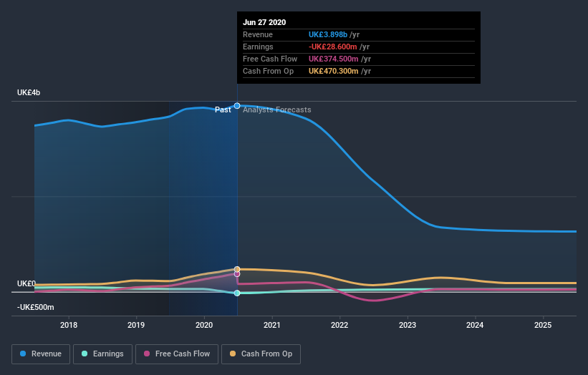The image size is (588, 375).
Task: Click the -UK£500m y-axis label
Action: coord(36,307)
